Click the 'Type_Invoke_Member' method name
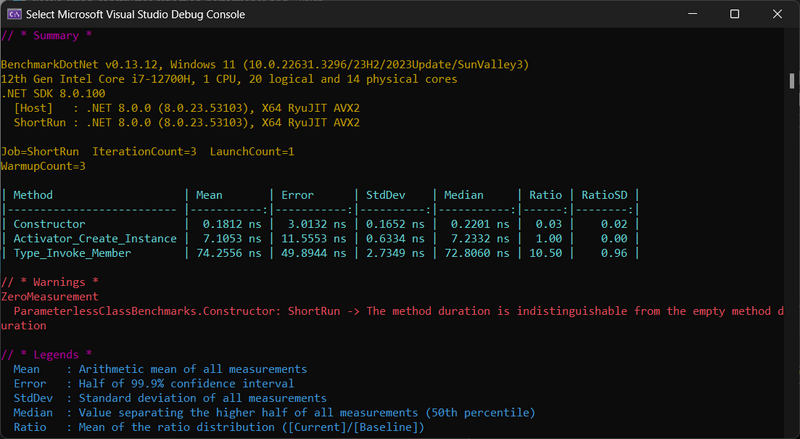800x439 pixels. click(72, 253)
